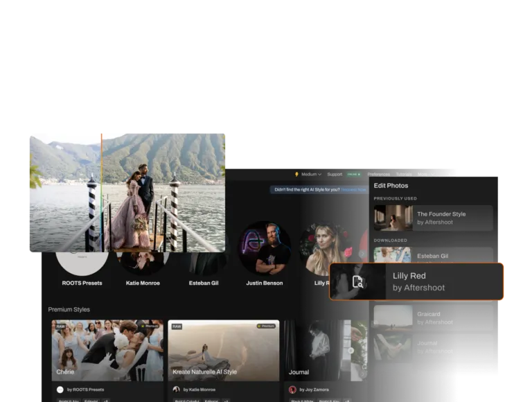Open Preferences from the top bar
The width and height of the screenshot is (532, 402).
coord(378,175)
